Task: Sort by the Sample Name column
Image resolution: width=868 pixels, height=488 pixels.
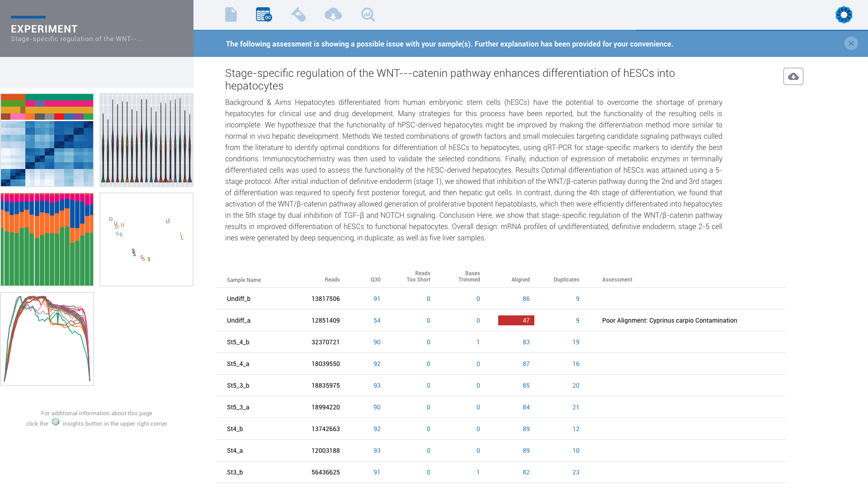Action: click(x=244, y=280)
